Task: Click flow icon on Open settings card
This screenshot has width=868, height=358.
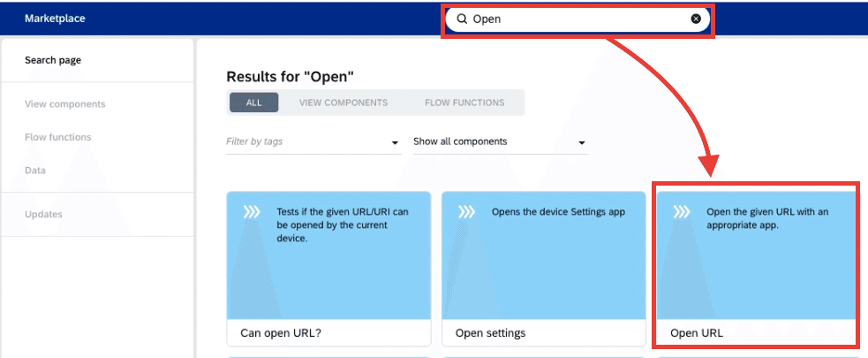Action: coord(466,211)
